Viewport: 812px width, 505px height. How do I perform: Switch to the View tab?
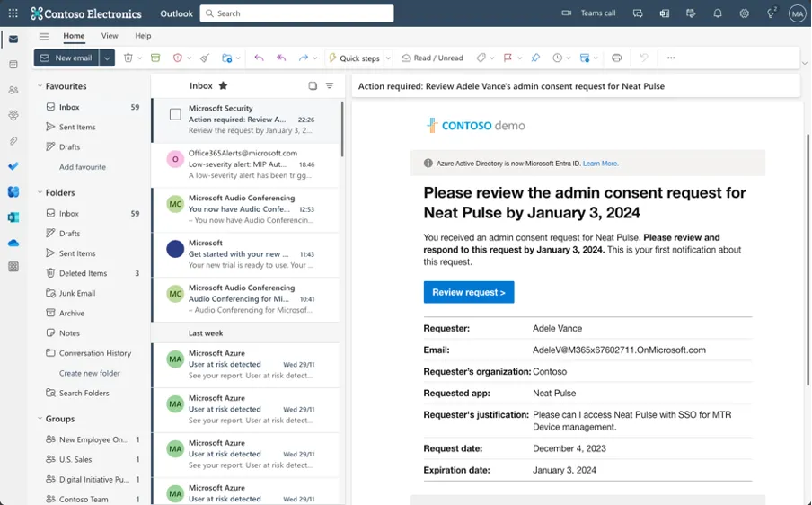pos(110,36)
